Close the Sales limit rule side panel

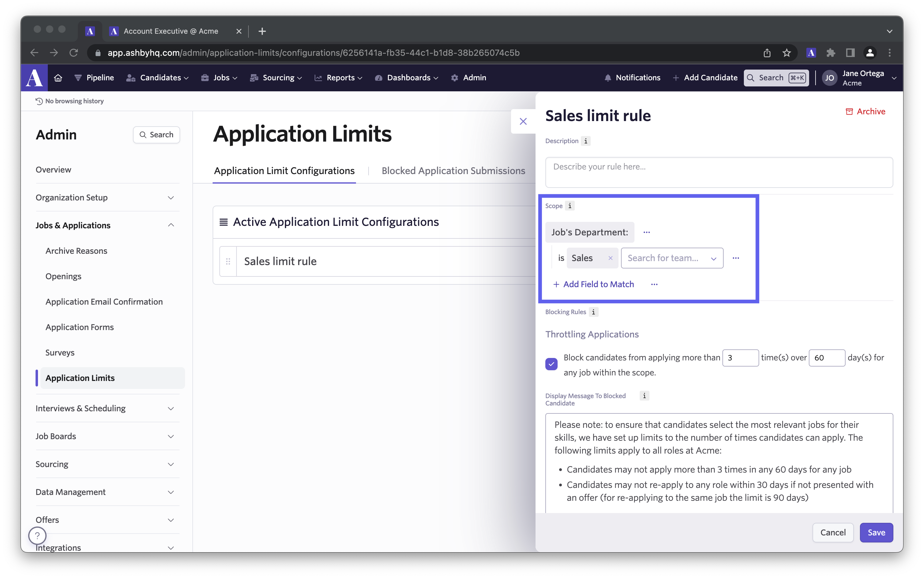[523, 122]
